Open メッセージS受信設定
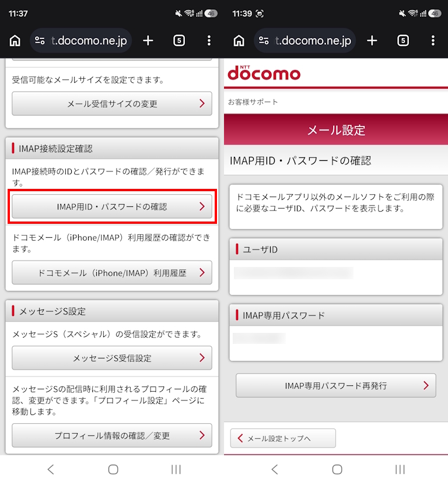The image size is (448, 485). click(112, 358)
